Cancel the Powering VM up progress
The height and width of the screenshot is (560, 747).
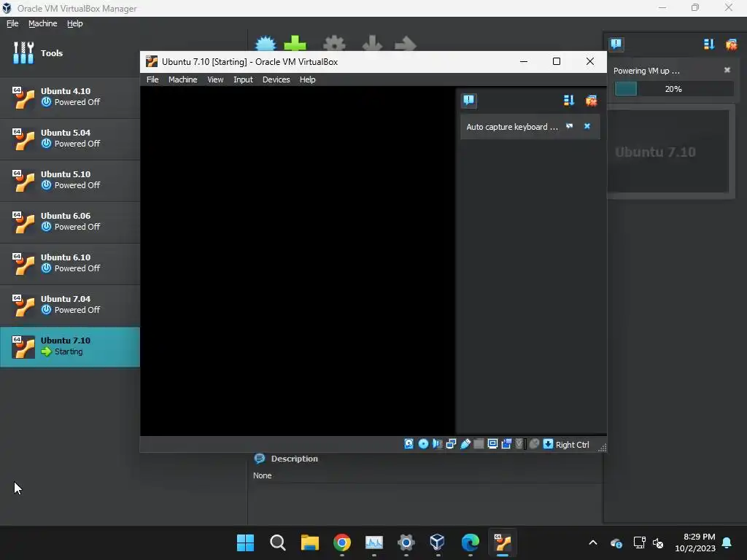(x=727, y=70)
